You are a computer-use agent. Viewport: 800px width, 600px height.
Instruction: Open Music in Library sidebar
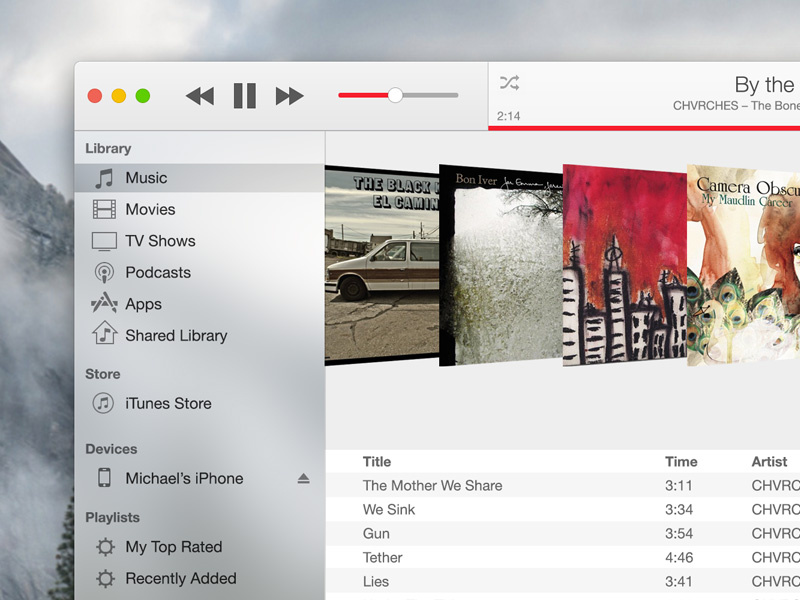(x=199, y=178)
